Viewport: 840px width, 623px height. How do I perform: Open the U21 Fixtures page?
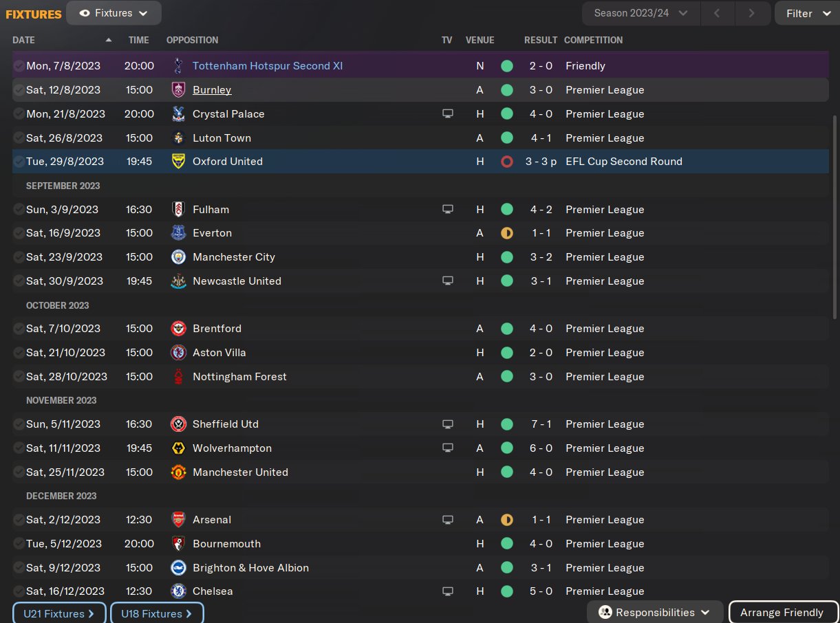pos(59,613)
